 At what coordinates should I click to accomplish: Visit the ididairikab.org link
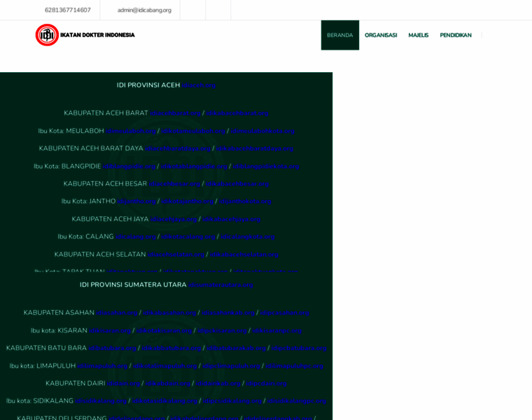pyautogui.click(x=218, y=384)
